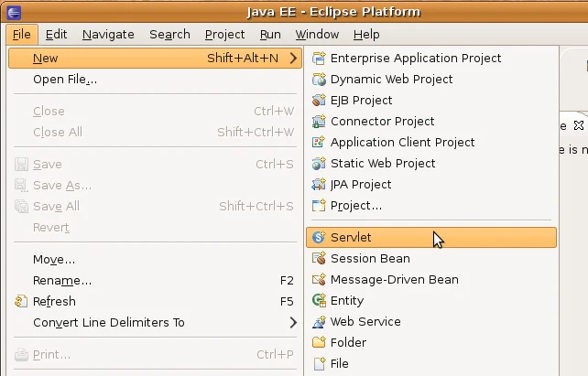Click the Dynamic Web Project icon

point(319,80)
